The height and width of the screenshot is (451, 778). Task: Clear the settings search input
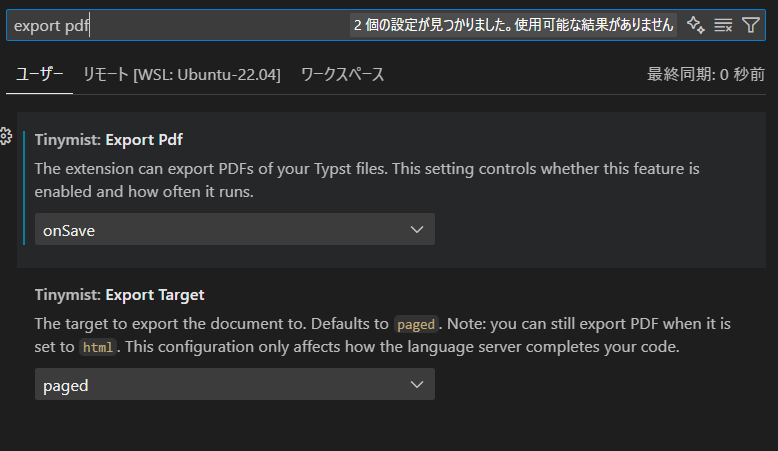(x=723, y=25)
